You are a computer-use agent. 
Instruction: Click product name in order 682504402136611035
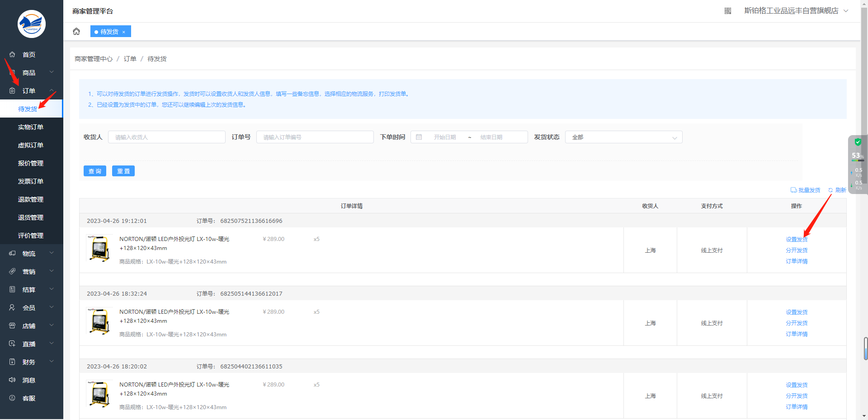pos(174,389)
